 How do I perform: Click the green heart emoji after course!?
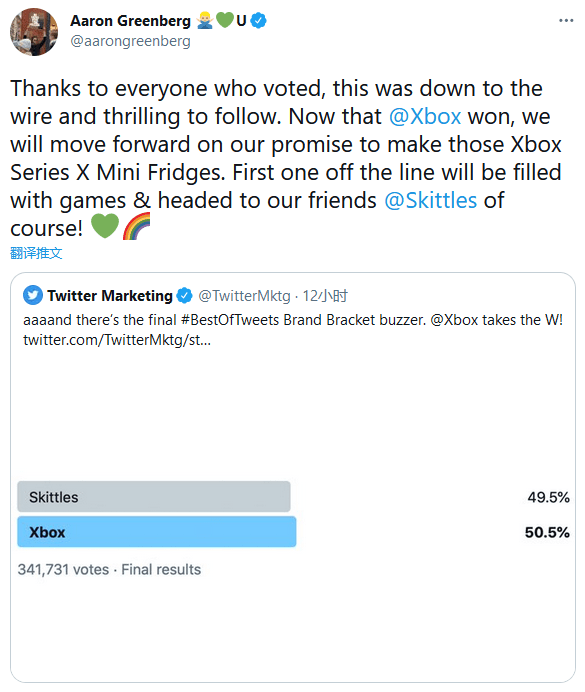click(x=105, y=226)
